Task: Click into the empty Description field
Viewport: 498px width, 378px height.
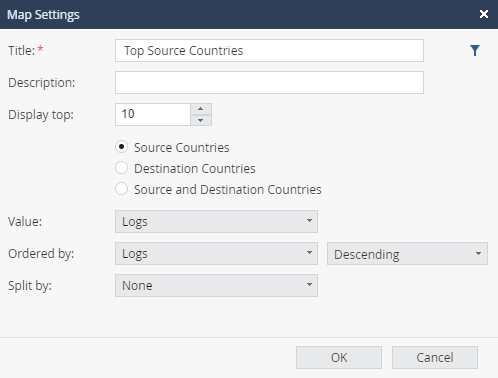Action: click(269, 82)
